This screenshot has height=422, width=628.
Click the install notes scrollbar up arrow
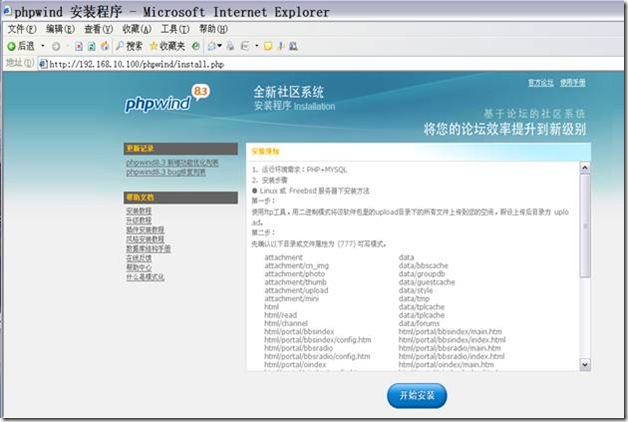click(585, 168)
